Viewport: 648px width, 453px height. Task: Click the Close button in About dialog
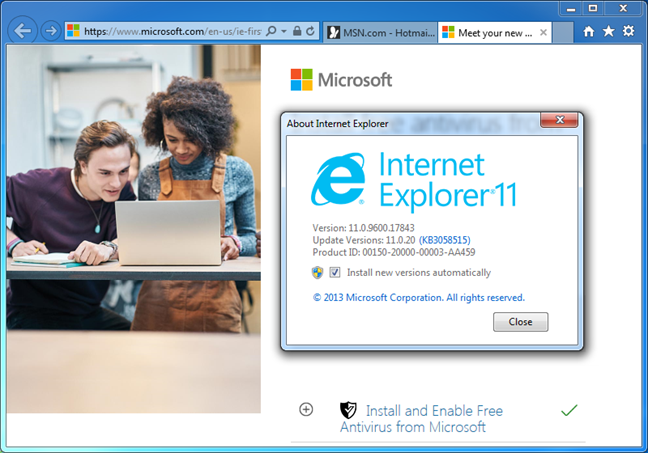point(520,322)
